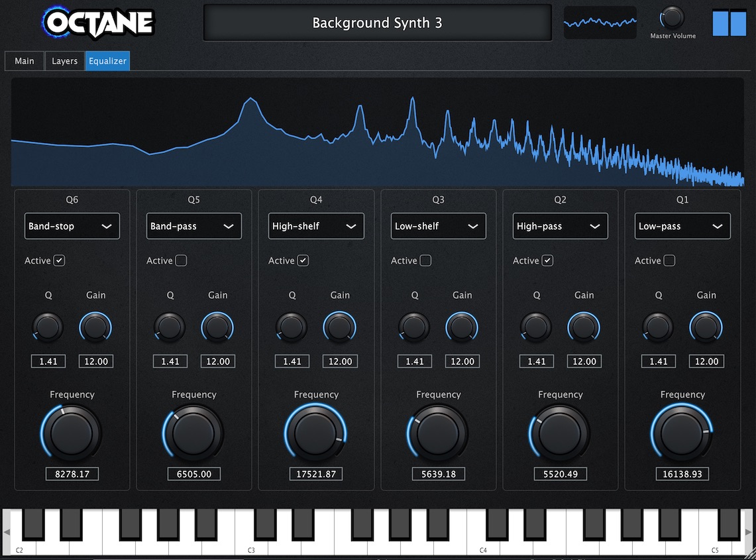Turn the Q knob on the Q6 band
This screenshot has height=560, width=756.
coord(47,326)
